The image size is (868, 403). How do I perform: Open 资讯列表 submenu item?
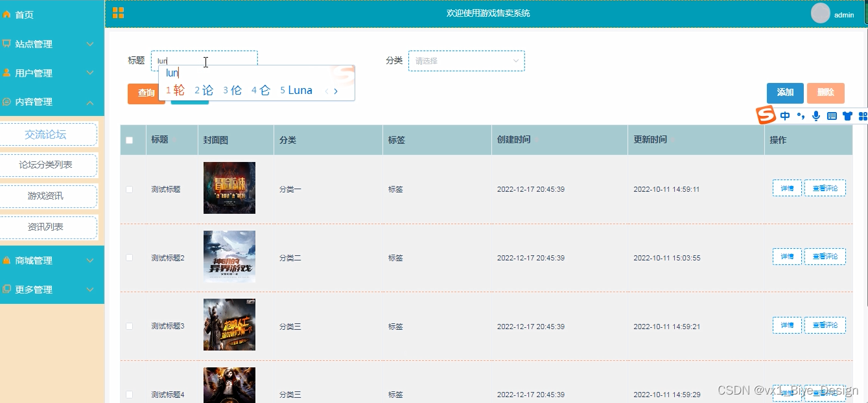pyautogui.click(x=46, y=227)
